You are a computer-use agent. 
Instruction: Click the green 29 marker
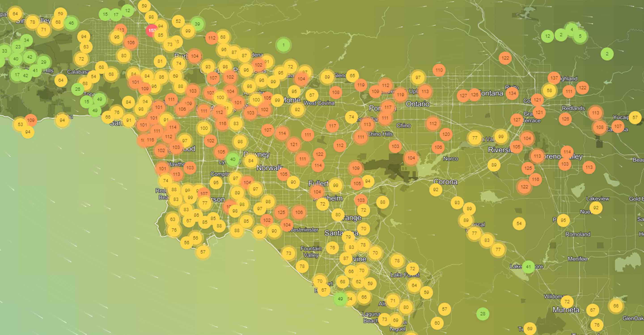pyautogui.click(x=44, y=62)
